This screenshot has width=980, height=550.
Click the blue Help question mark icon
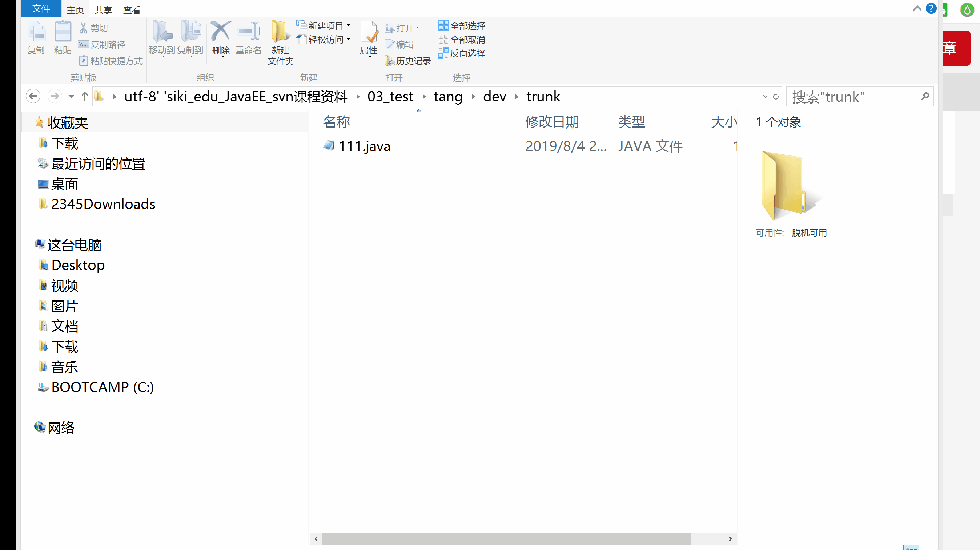(x=931, y=8)
